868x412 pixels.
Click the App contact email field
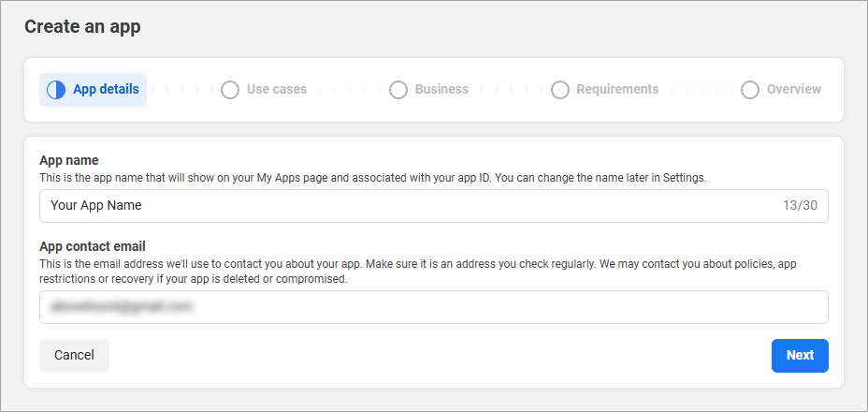(x=433, y=307)
